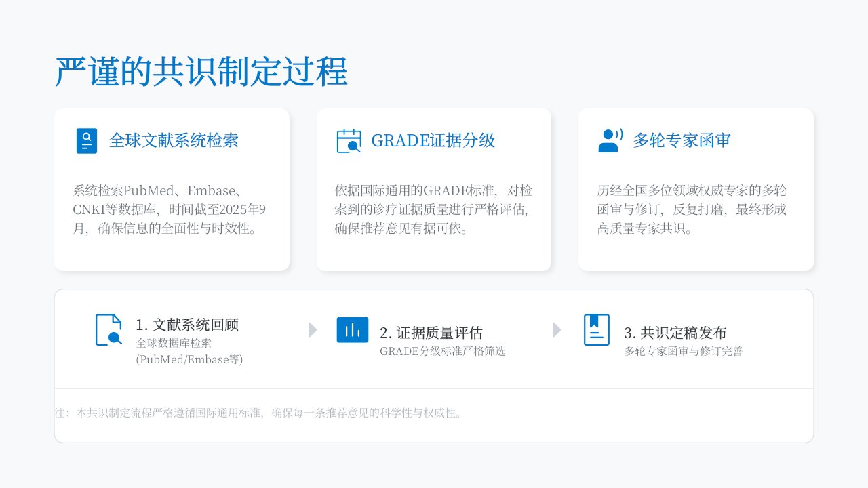Click the file search icon beside 1. 文献系统回顾
This screenshot has height=488, width=868.
coord(108,330)
